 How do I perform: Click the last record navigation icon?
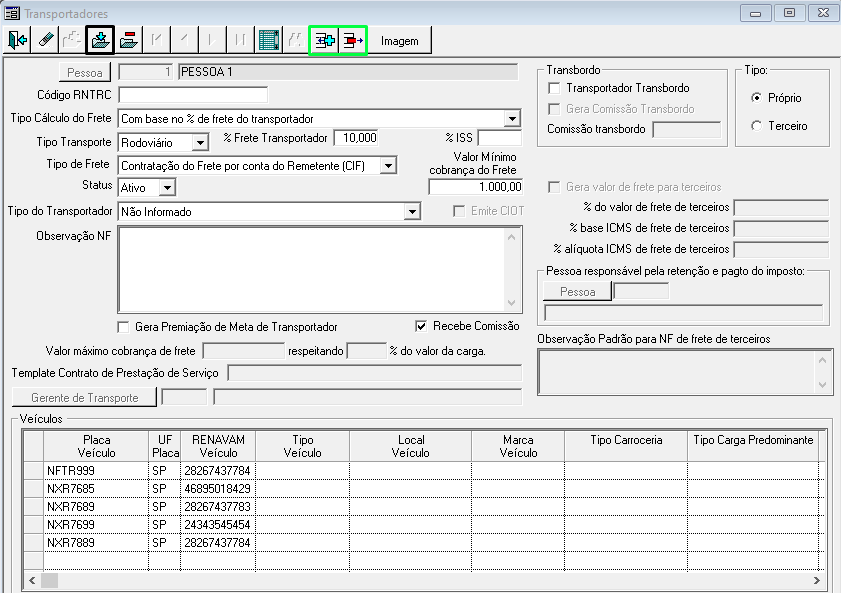pos(240,40)
